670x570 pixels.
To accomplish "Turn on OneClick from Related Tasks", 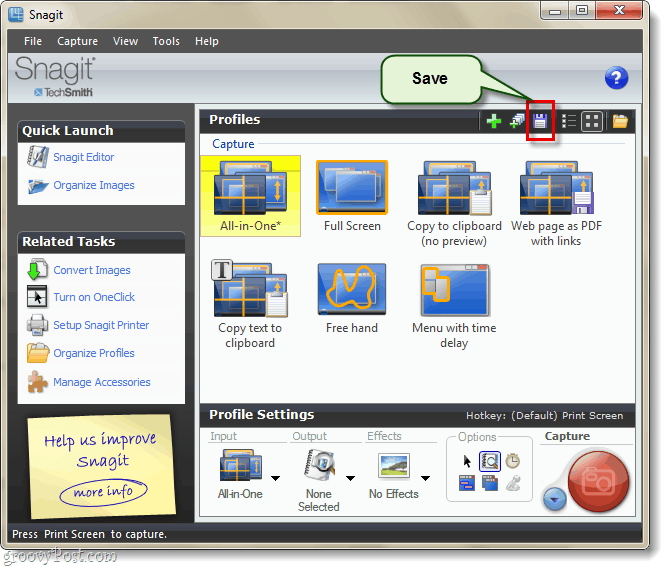I will tap(94, 297).
